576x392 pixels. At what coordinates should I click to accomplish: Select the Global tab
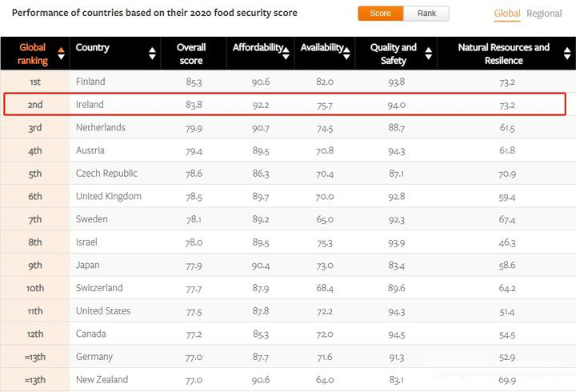(x=506, y=14)
